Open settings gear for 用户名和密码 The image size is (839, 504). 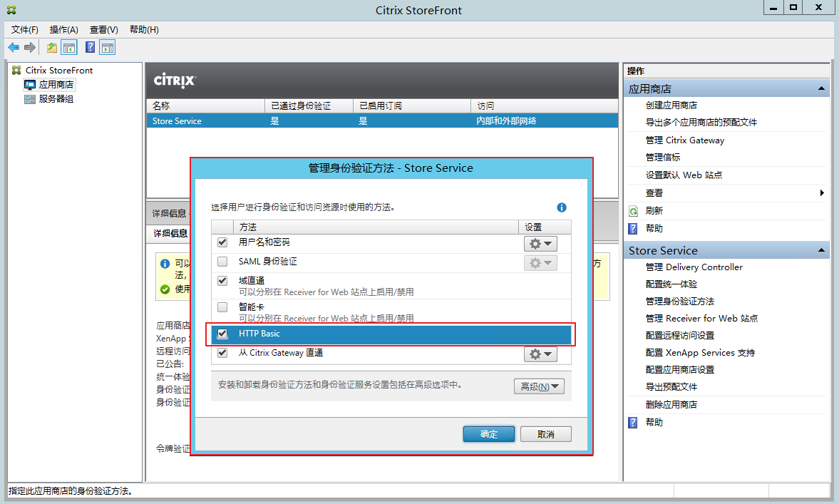(540, 243)
